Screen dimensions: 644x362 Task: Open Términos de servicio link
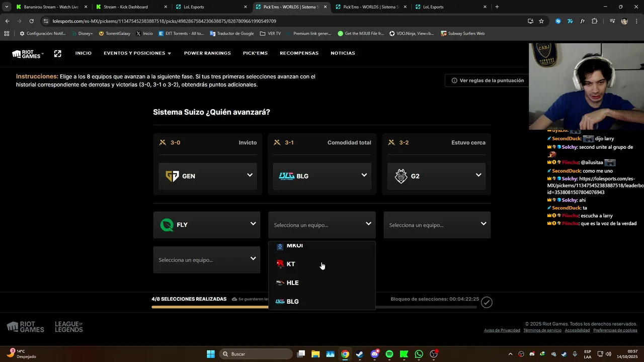[x=542, y=330]
